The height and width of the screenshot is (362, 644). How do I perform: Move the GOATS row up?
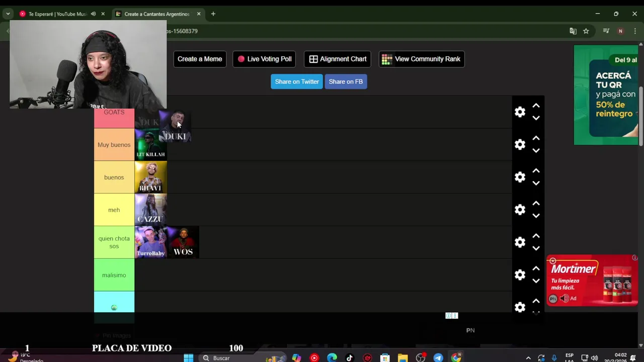[536, 106]
